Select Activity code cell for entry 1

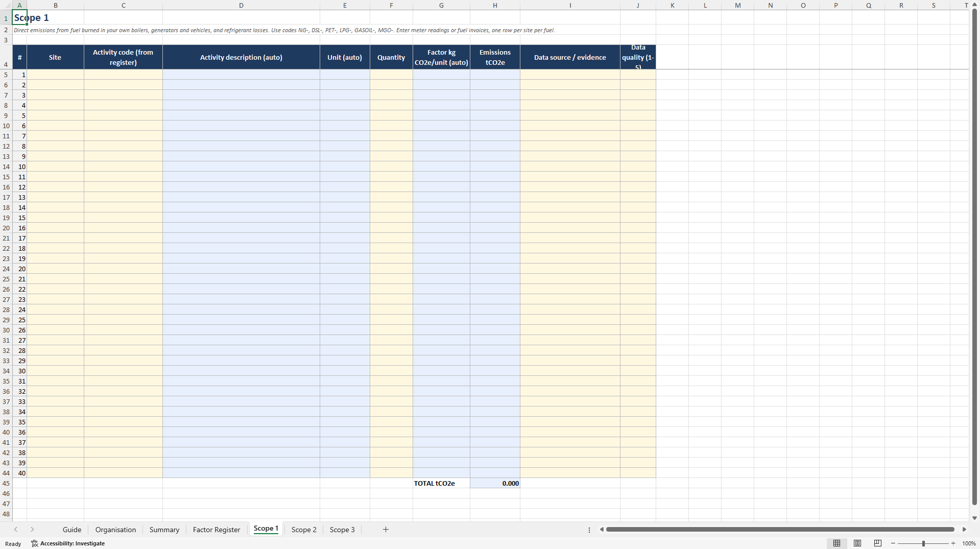coord(123,75)
